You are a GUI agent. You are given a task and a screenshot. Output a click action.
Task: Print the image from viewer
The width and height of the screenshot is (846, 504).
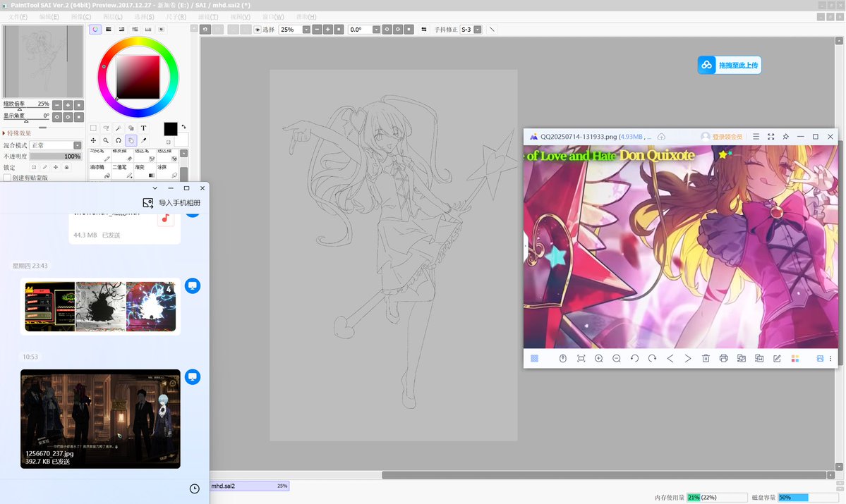(723, 359)
